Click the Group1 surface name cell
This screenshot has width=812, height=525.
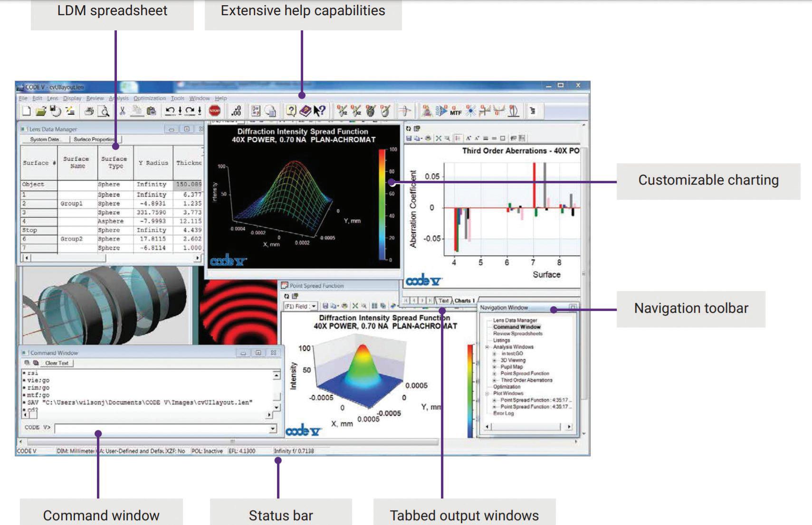click(77, 204)
